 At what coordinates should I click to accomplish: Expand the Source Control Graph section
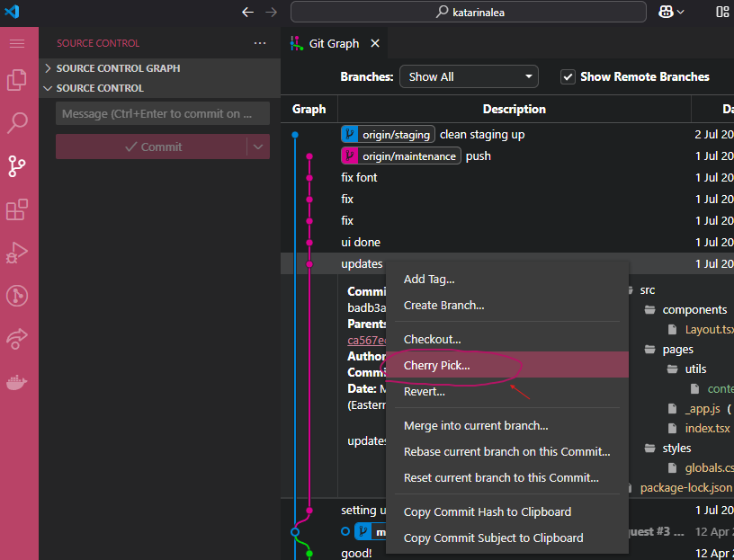[159, 68]
